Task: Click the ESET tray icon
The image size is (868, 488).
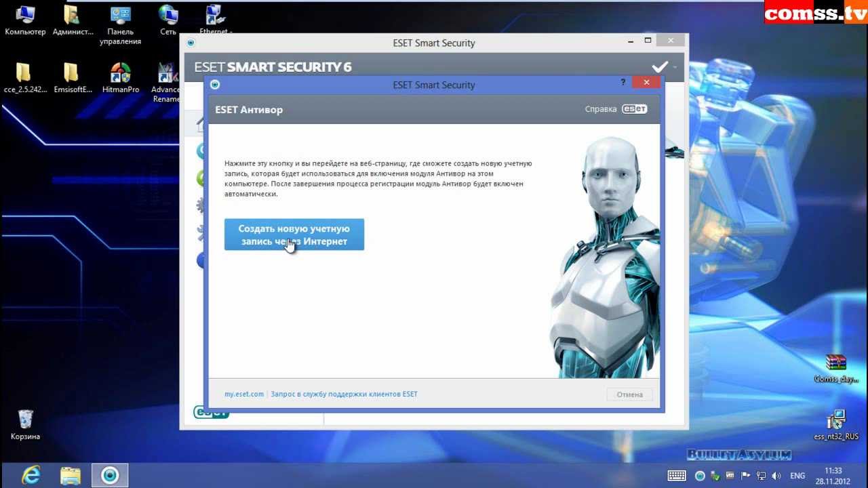Action: (700, 476)
